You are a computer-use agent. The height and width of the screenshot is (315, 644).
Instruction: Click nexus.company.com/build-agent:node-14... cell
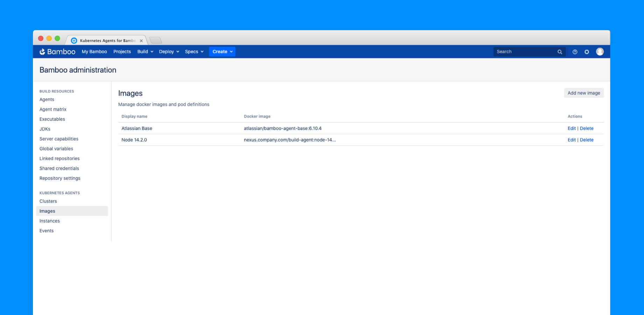[x=290, y=140]
